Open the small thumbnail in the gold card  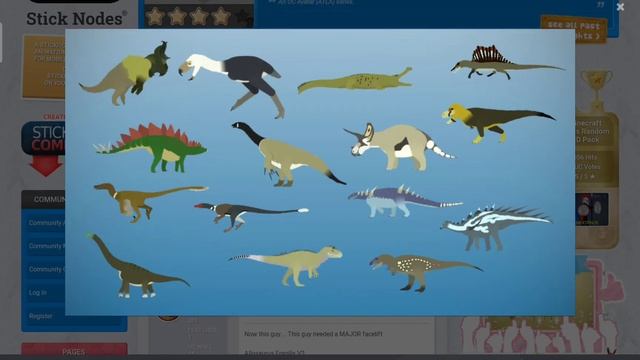592,209
